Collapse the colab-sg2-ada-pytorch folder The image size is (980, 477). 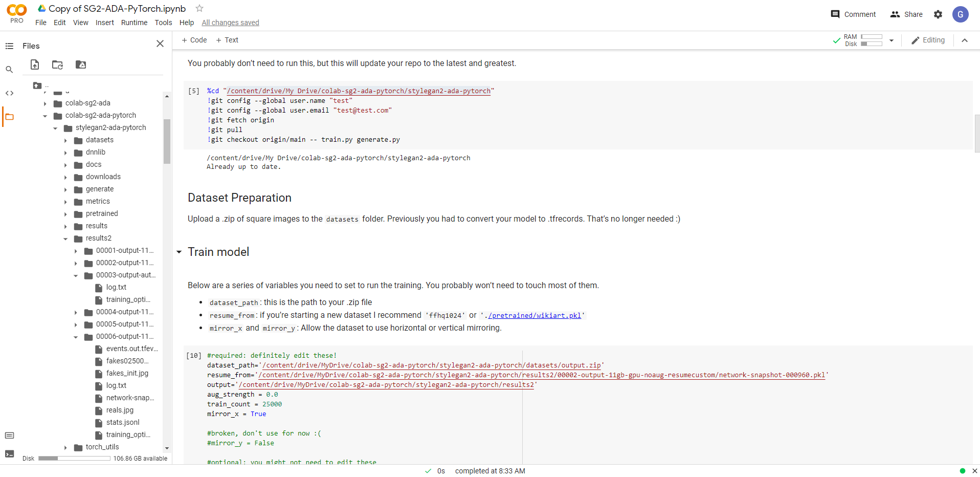pos(45,116)
